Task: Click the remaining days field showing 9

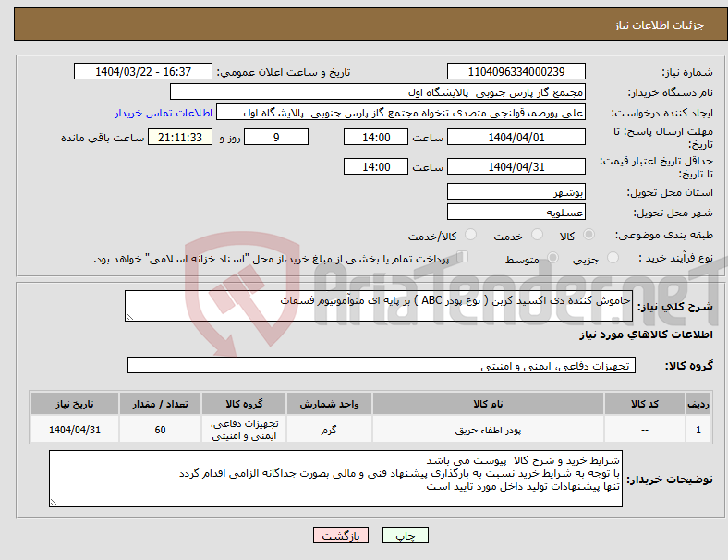Action: click(x=276, y=138)
